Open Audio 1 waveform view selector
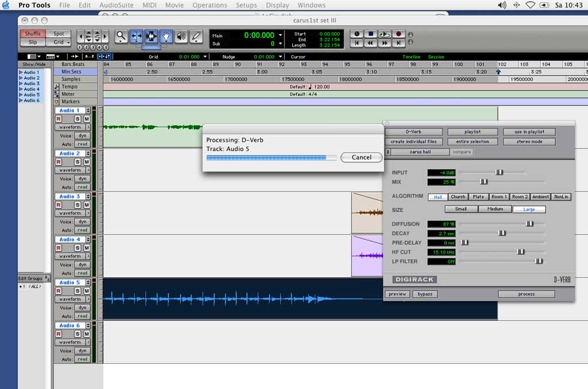The image size is (588, 389). click(x=73, y=127)
